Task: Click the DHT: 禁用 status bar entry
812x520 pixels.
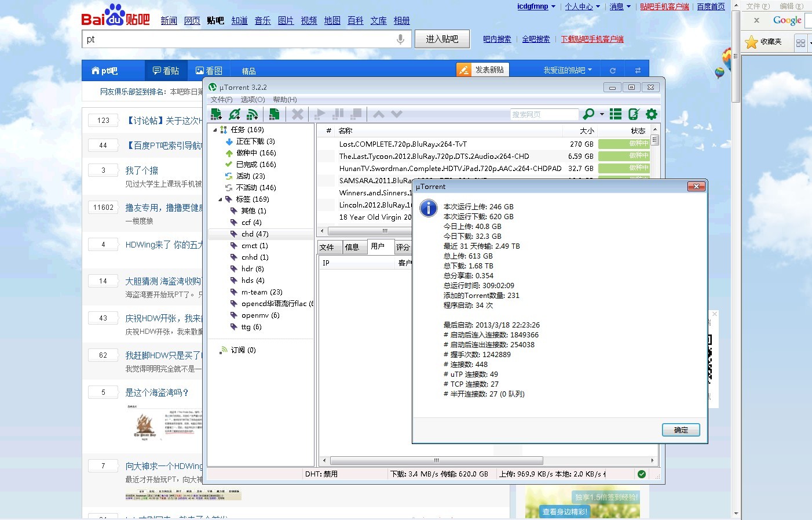Action: (321, 474)
